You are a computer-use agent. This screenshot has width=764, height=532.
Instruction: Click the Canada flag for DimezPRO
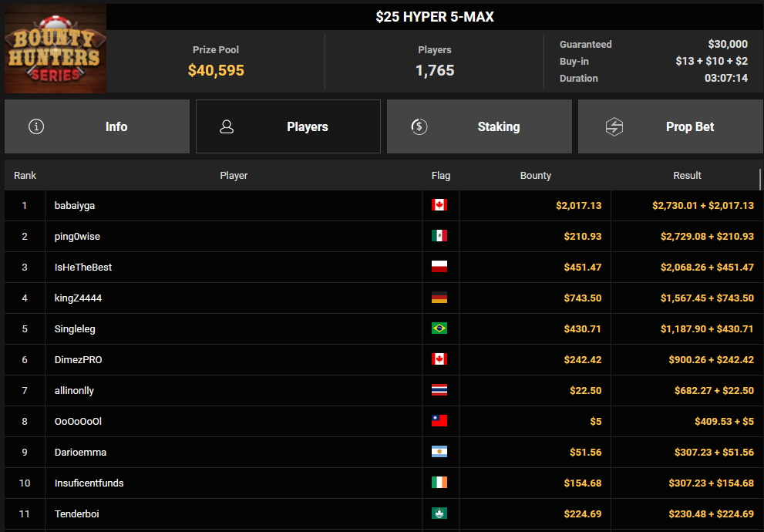click(x=439, y=359)
